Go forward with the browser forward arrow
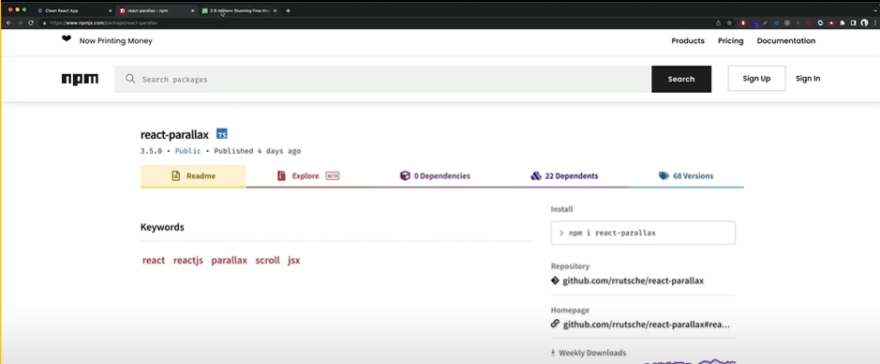This screenshot has width=880, height=364. click(x=20, y=23)
